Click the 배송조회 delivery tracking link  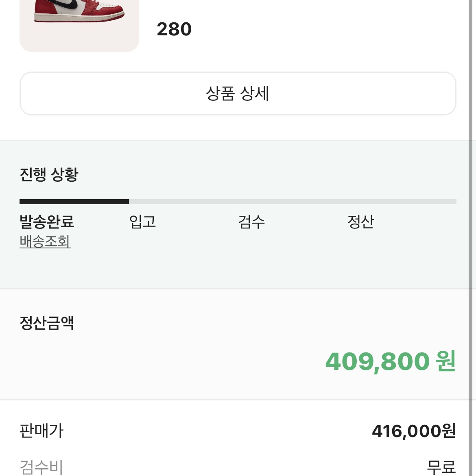45,241
